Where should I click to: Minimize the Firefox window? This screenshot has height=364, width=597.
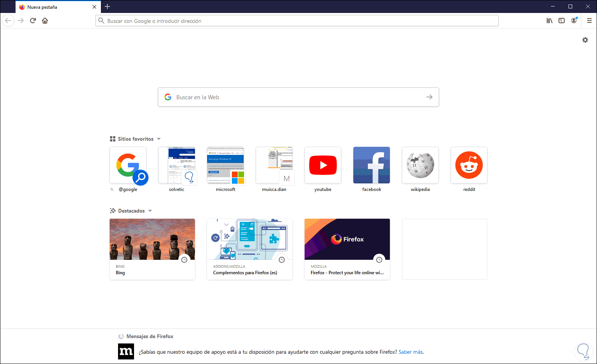tap(553, 6)
